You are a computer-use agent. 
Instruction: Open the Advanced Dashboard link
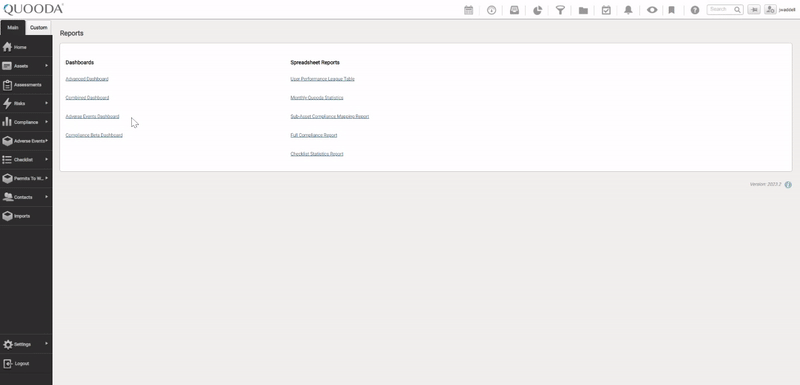(x=87, y=79)
